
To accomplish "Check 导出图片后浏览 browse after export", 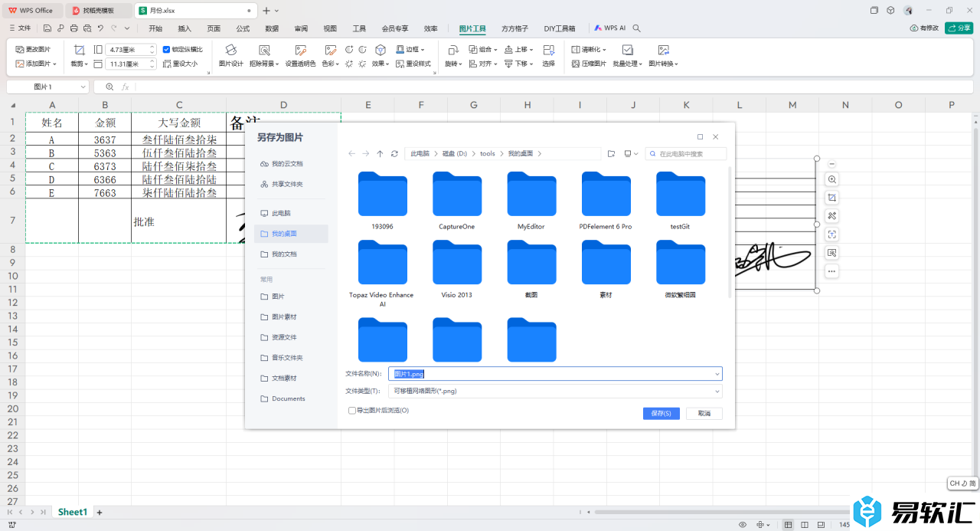I will [352, 411].
